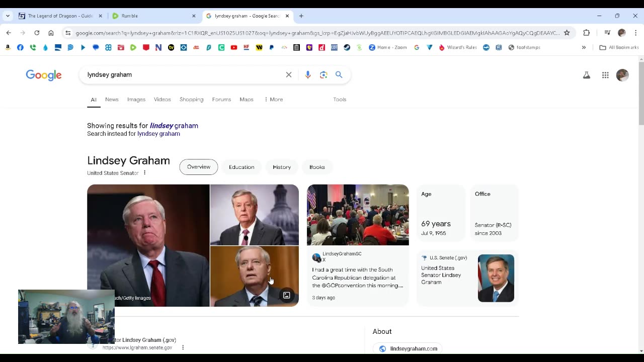Select the History chip
Screen dimensions: 644x362
282,167
